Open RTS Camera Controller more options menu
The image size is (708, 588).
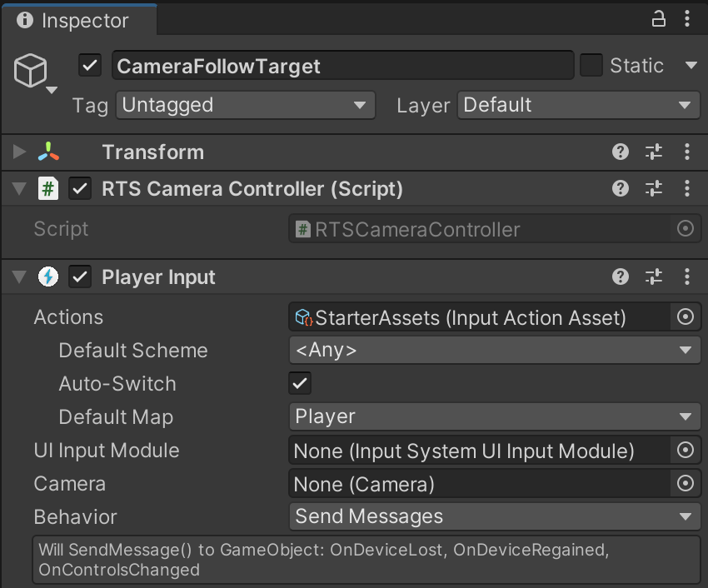click(x=686, y=189)
